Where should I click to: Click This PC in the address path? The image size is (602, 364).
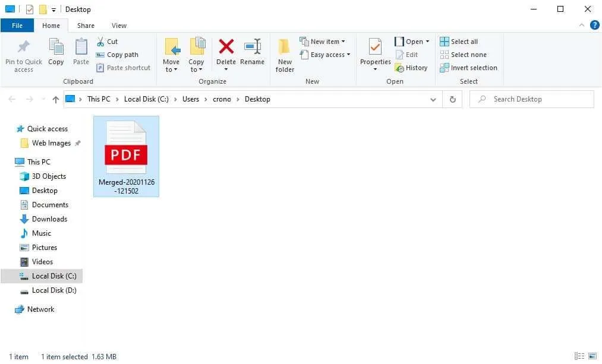(99, 99)
